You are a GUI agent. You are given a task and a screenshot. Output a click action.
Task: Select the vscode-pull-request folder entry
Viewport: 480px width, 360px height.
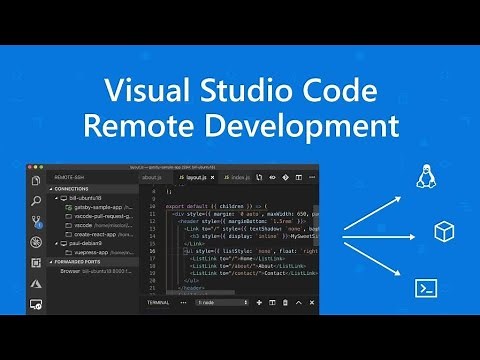coord(100,216)
